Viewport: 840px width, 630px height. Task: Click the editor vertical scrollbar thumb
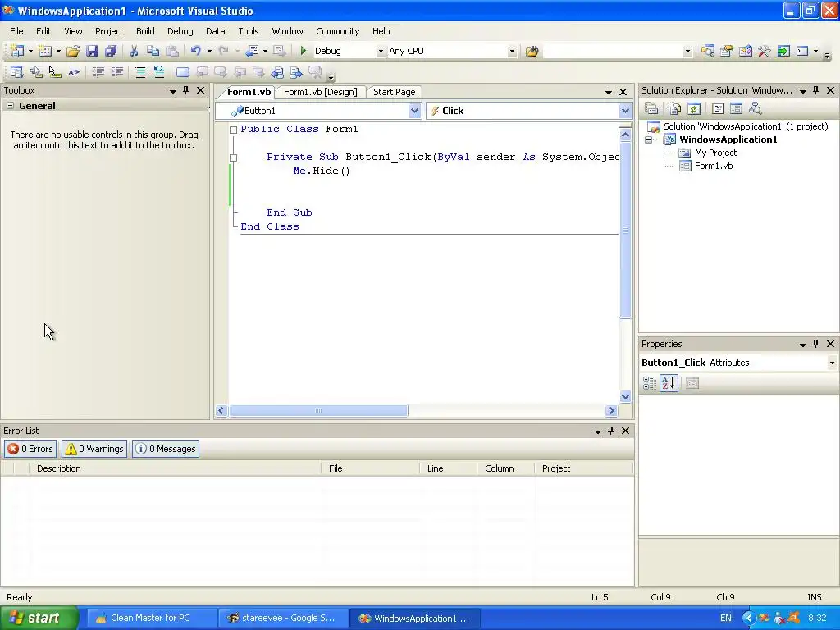(625, 231)
